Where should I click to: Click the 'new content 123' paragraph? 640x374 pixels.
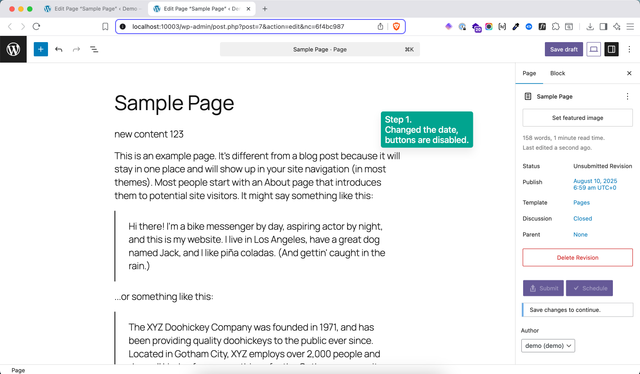click(149, 134)
